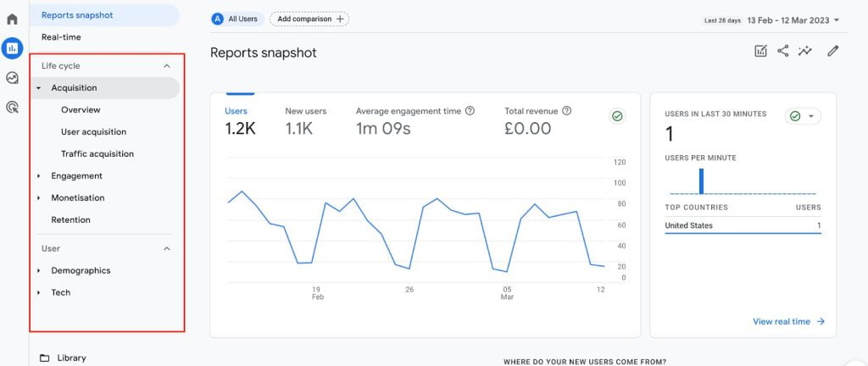The image size is (868, 366).
Task: Click green check status icon on chart card
Action: [x=617, y=116]
